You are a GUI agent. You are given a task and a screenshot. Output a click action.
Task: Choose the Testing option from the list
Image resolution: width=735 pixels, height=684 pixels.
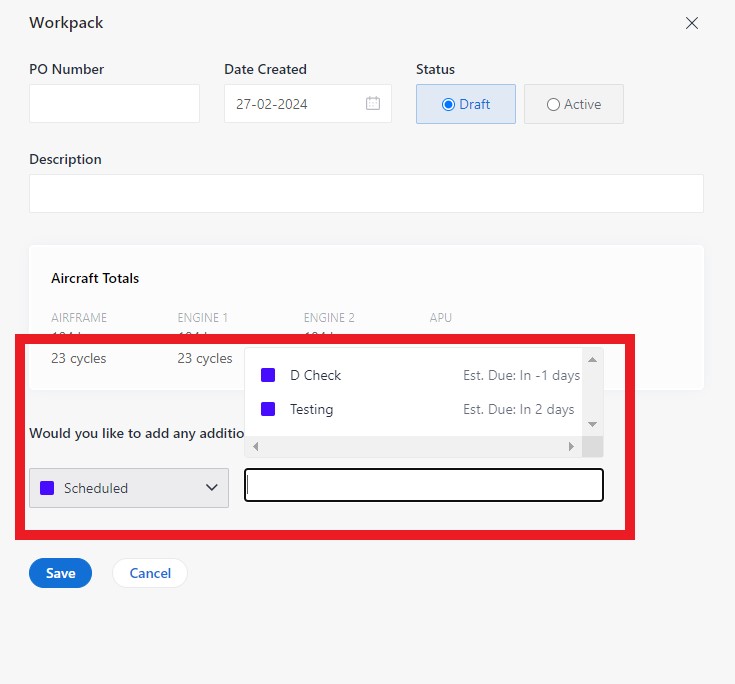coord(311,409)
